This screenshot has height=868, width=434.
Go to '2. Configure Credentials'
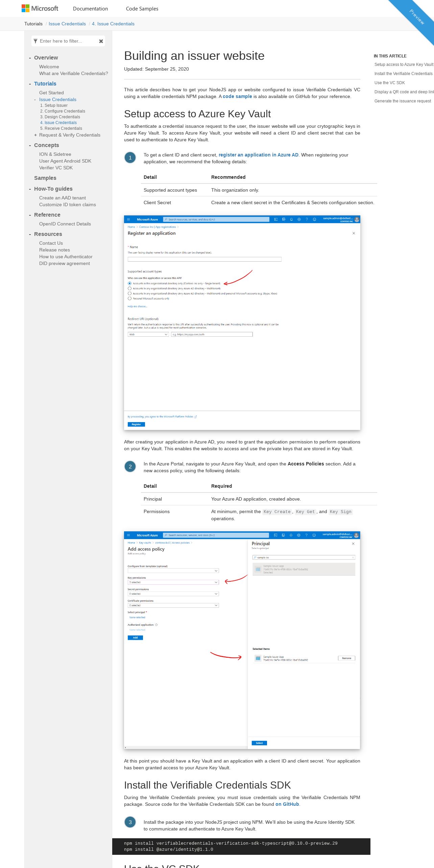point(63,111)
